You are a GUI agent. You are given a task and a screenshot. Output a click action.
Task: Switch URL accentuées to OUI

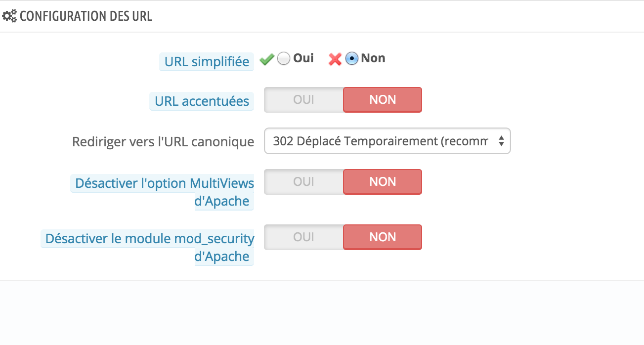(303, 100)
